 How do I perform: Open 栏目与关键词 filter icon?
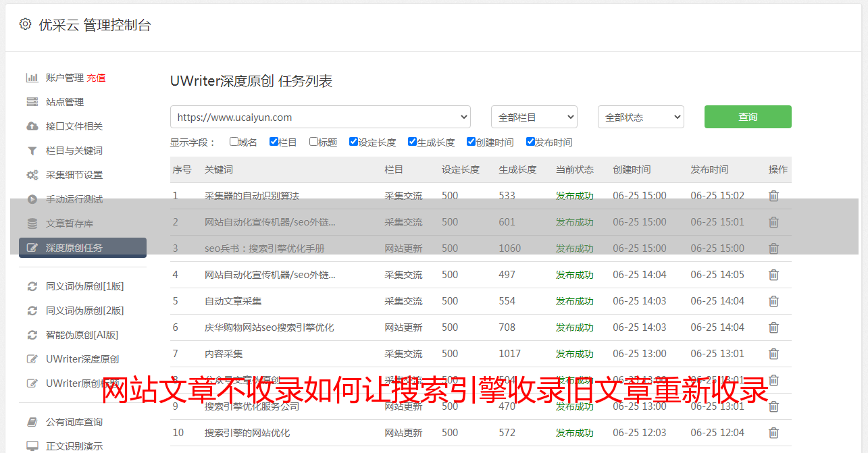[x=32, y=151]
